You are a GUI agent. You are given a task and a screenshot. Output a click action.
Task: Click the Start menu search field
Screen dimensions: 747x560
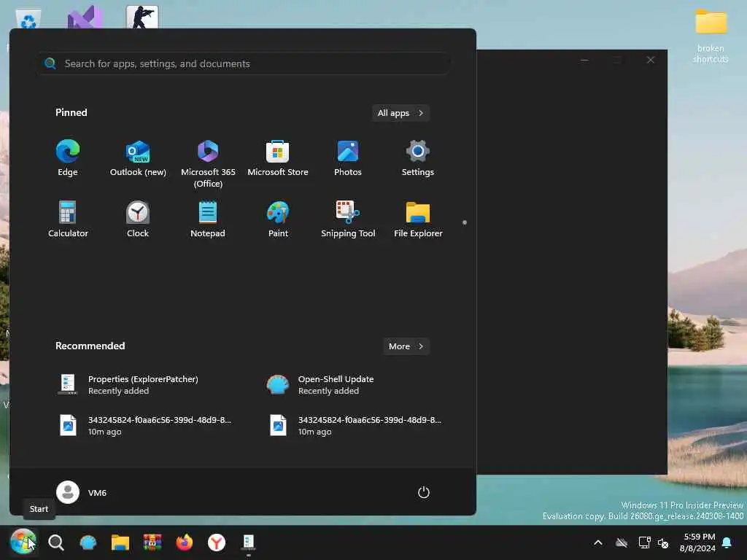244,63
